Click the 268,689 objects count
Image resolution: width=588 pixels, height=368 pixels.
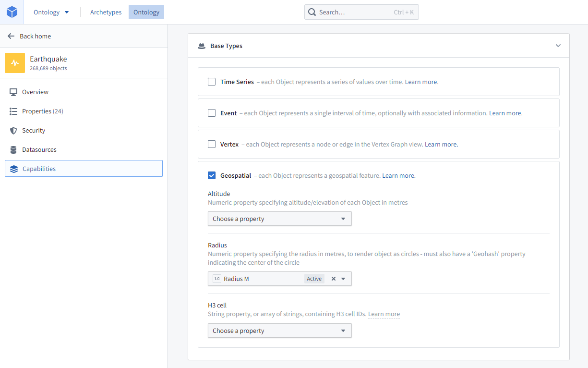click(48, 69)
